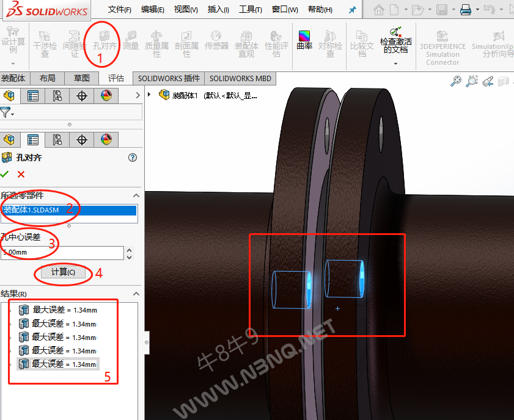Switch to the 装配体 tab
The image size is (514, 420).
tap(13, 78)
